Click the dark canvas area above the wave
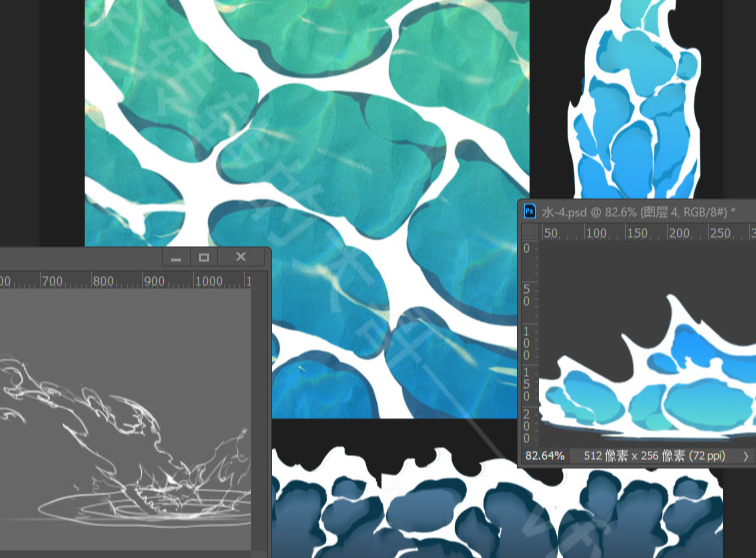Screen dimensions: 756x558 coord(640,270)
